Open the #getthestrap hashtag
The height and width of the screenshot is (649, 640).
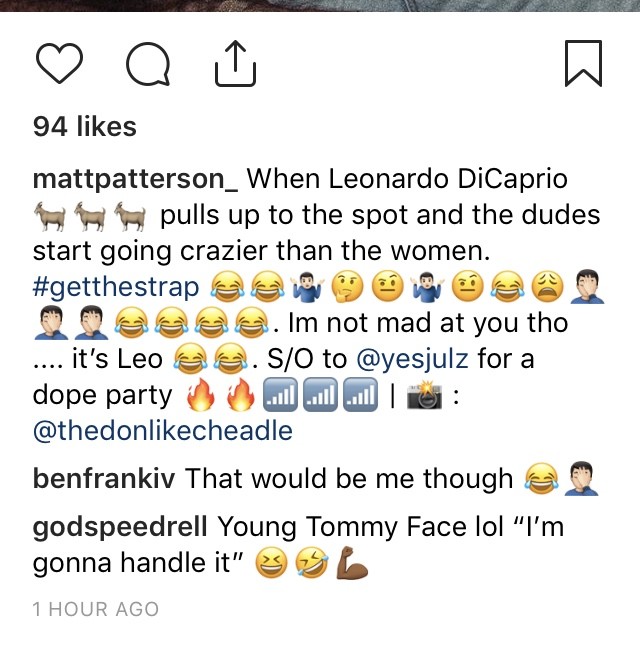click(x=116, y=287)
